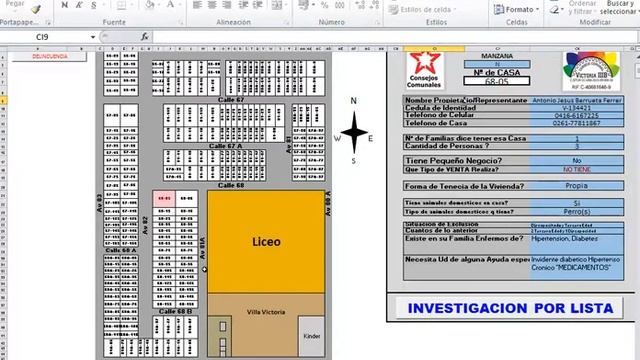Open Buscar y seleccionar menu
This screenshot has height=360, width=640.
coord(619,7)
